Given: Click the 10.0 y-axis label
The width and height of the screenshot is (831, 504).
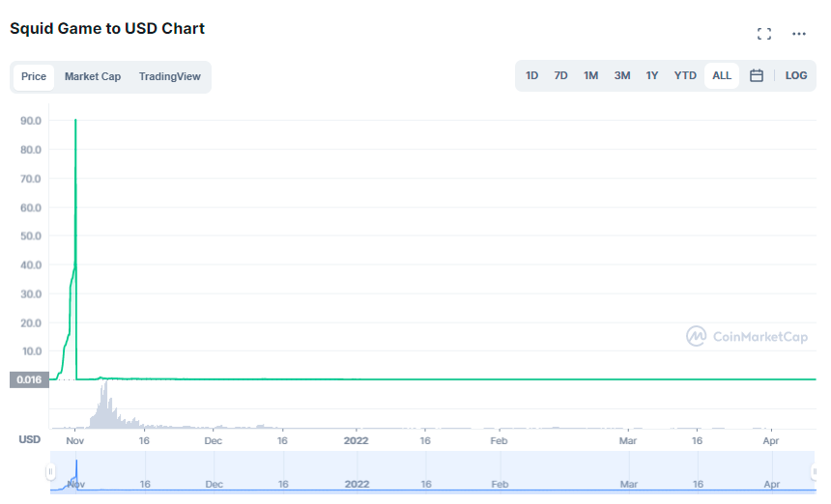Looking at the screenshot, I should tap(31, 351).
